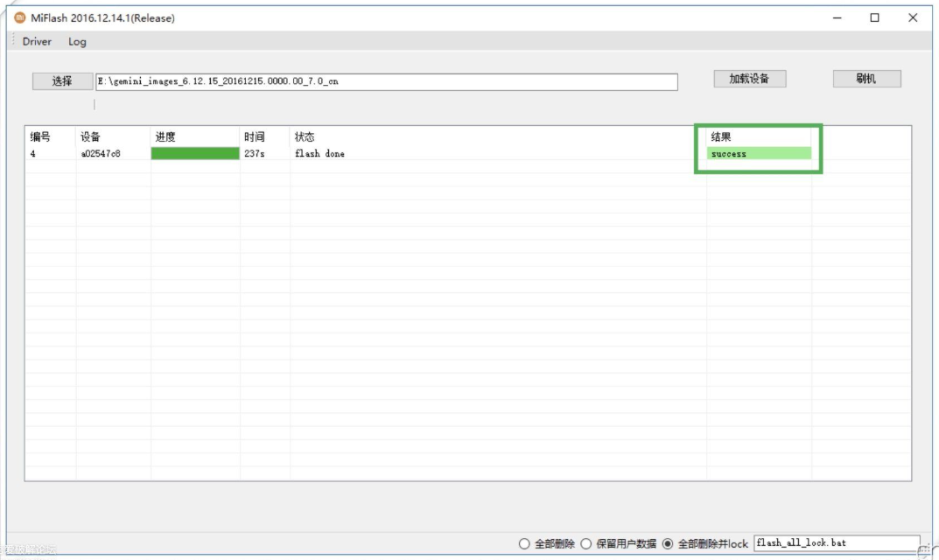Screen dimensions: 939x560
Task: Click the green success result cell
Action: click(x=759, y=154)
